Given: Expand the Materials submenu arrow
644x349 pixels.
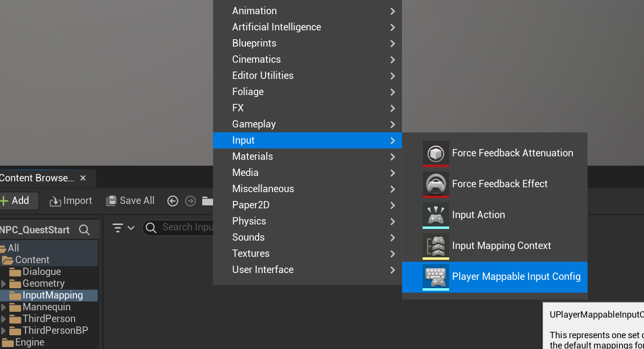Looking at the screenshot, I should (393, 157).
